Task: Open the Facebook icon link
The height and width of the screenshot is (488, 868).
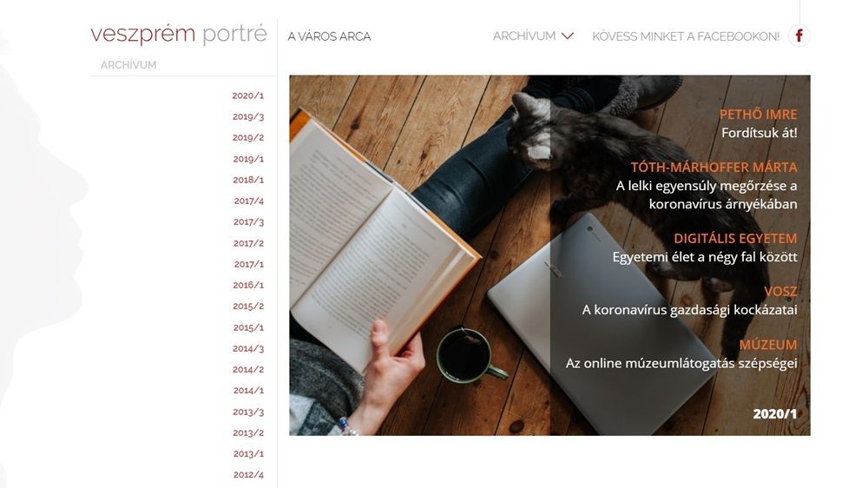Action: (x=799, y=36)
